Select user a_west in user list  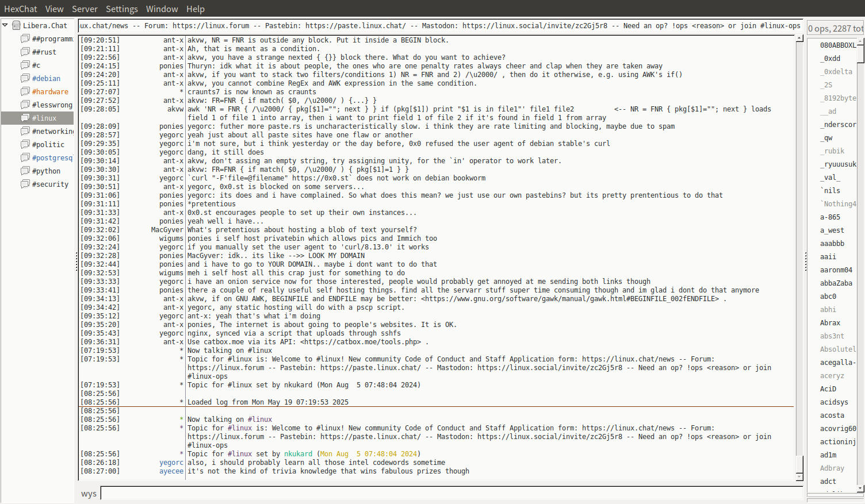pyautogui.click(x=832, y=230)
